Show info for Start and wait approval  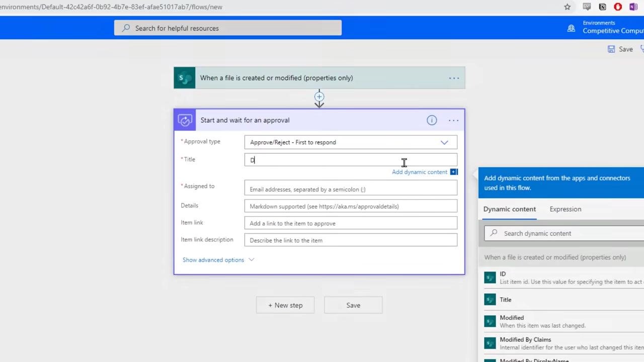(432, 120)
